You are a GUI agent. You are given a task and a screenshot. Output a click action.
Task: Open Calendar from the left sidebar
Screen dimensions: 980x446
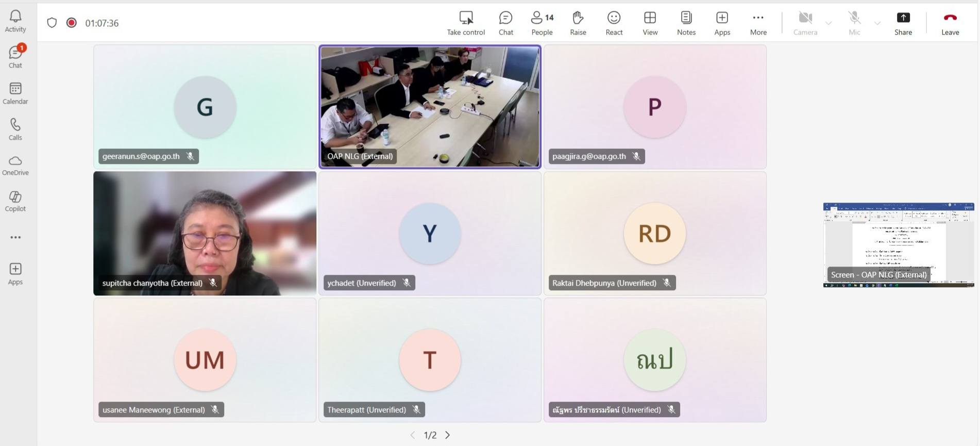15,93
